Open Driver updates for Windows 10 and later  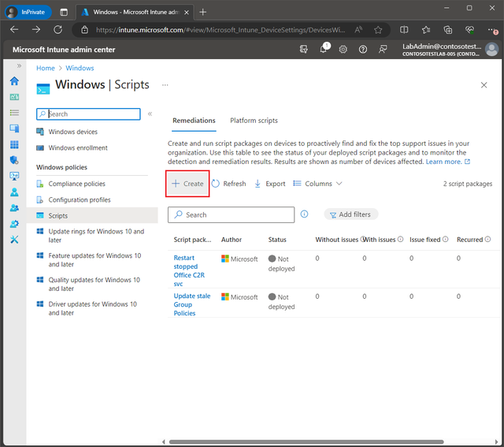tap(92, 308)
